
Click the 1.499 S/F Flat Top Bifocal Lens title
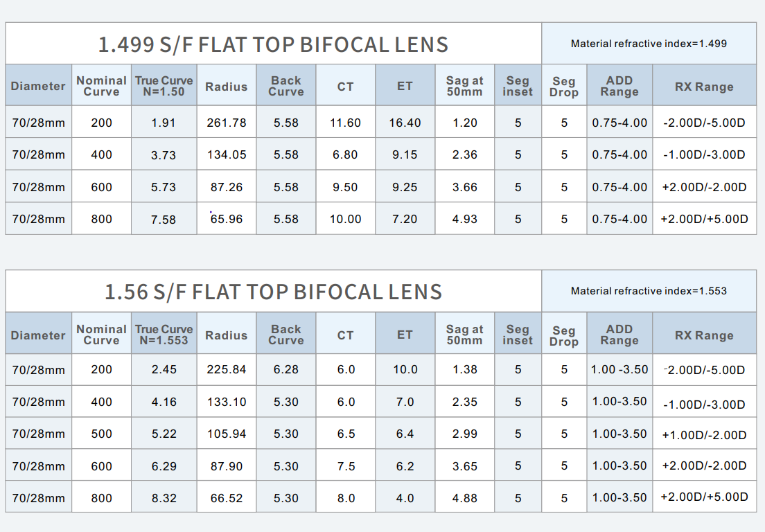click(x=273, y=44)
